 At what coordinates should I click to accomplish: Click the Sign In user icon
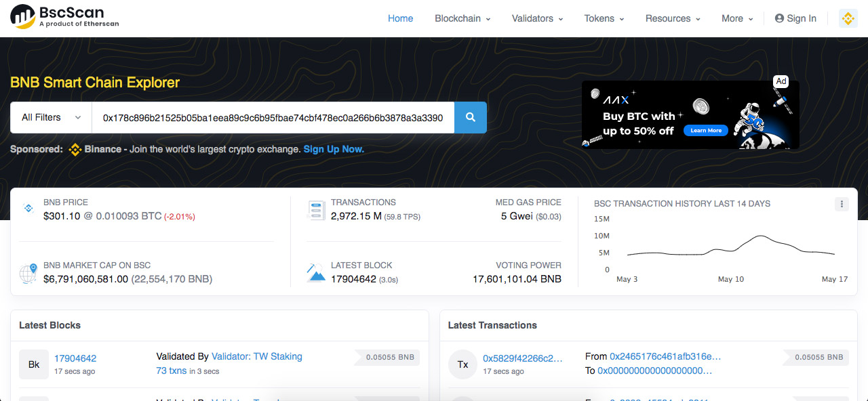tap(779, 18)
